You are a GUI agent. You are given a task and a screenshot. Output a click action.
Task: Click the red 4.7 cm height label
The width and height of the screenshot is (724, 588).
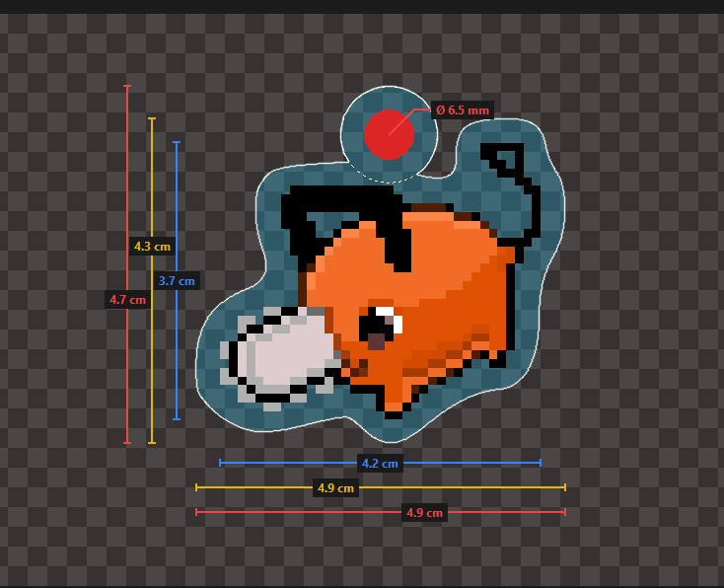127,300
